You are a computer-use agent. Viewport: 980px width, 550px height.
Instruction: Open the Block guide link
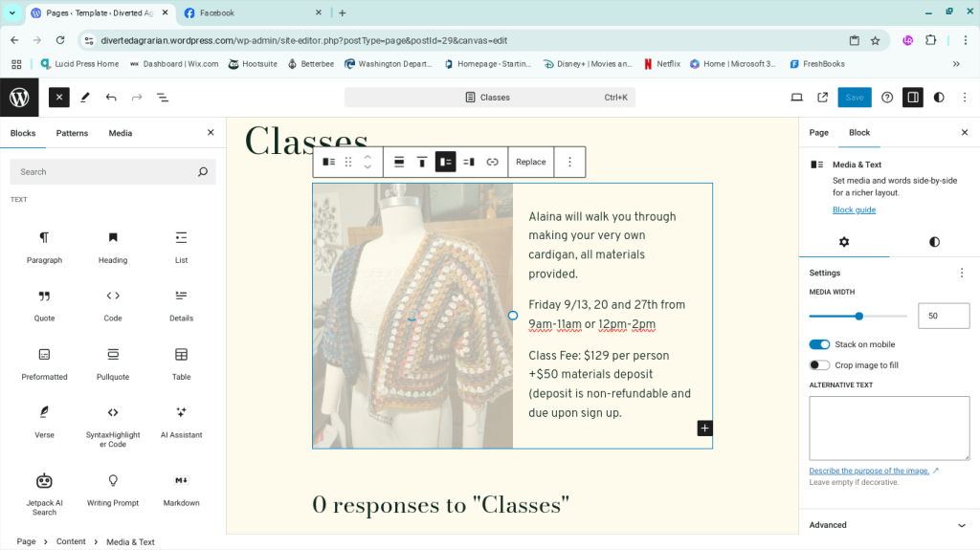[854, 210]
